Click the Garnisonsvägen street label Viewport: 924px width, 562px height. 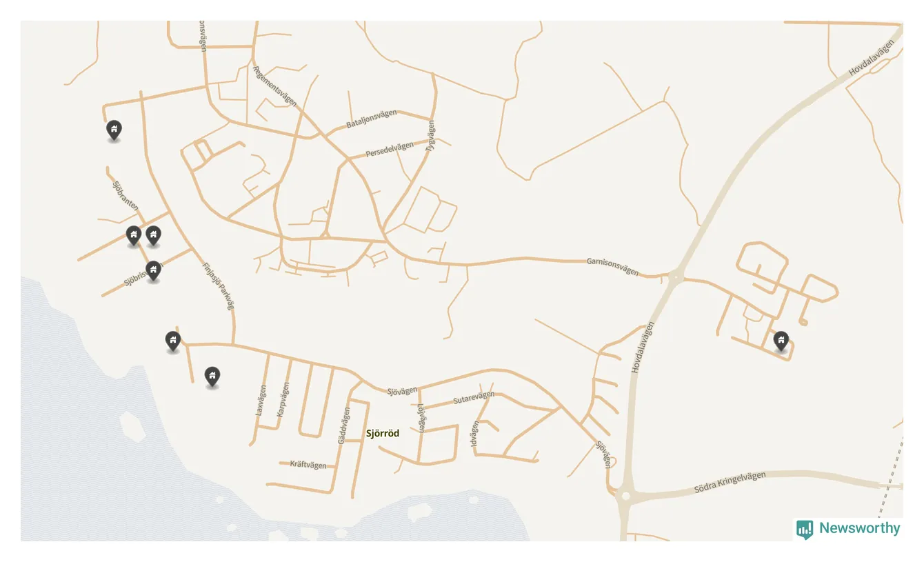(612, 266)
